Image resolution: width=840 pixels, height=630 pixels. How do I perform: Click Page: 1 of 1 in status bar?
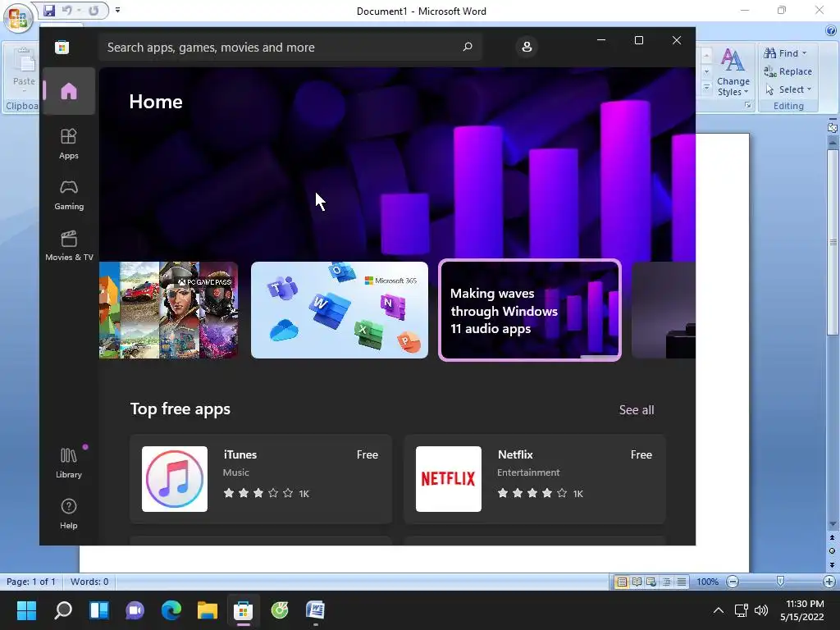click(31, 582)
